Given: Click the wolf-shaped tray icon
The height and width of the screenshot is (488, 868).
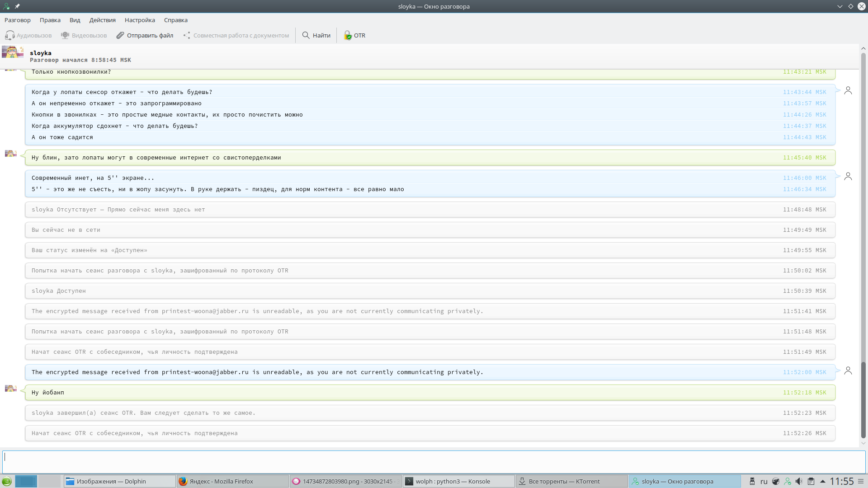Looking at the screenshot, I should point(776,481).
